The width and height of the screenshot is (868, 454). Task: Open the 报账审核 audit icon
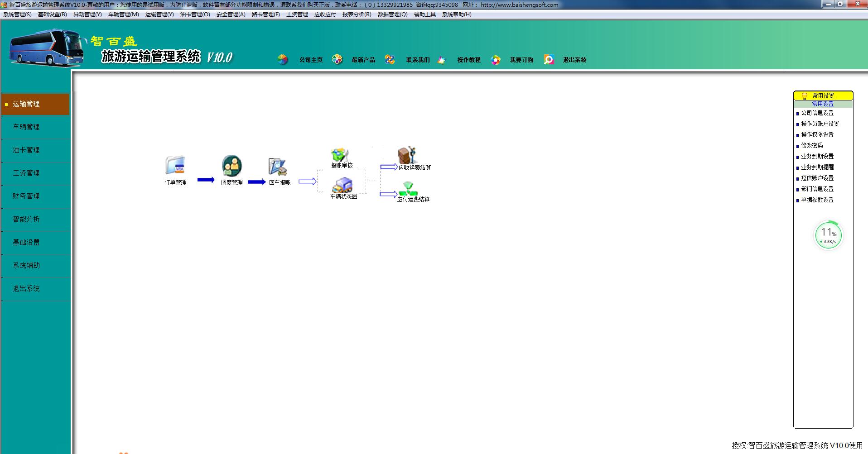[x=340, y=155]
